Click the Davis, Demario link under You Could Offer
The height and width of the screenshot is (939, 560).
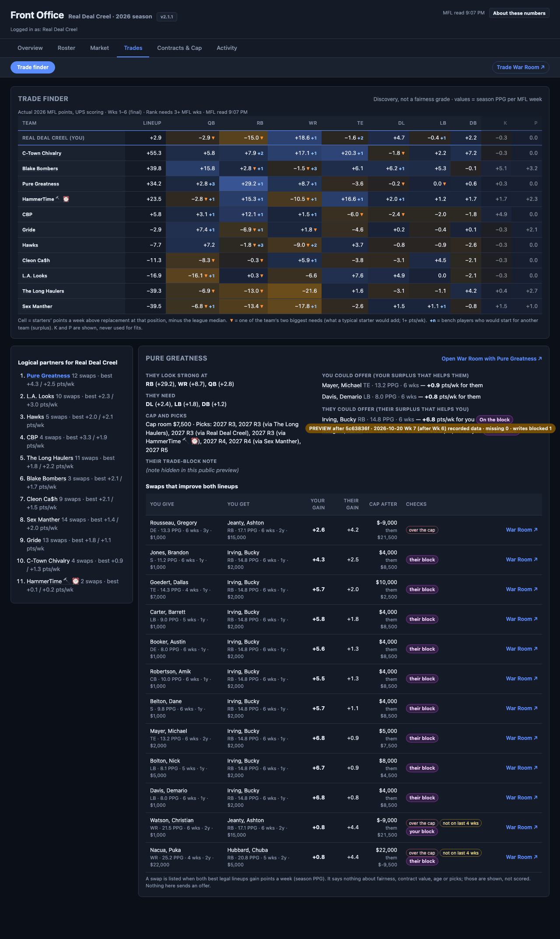click(x=342, y=397)
